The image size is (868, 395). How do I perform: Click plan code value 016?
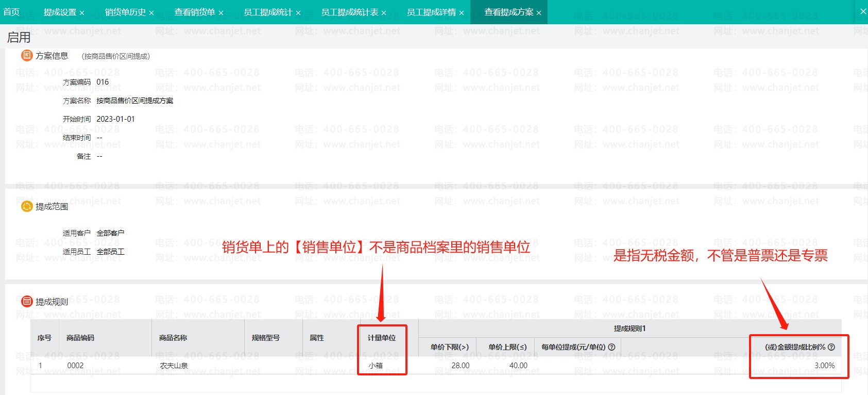(103, 82)
